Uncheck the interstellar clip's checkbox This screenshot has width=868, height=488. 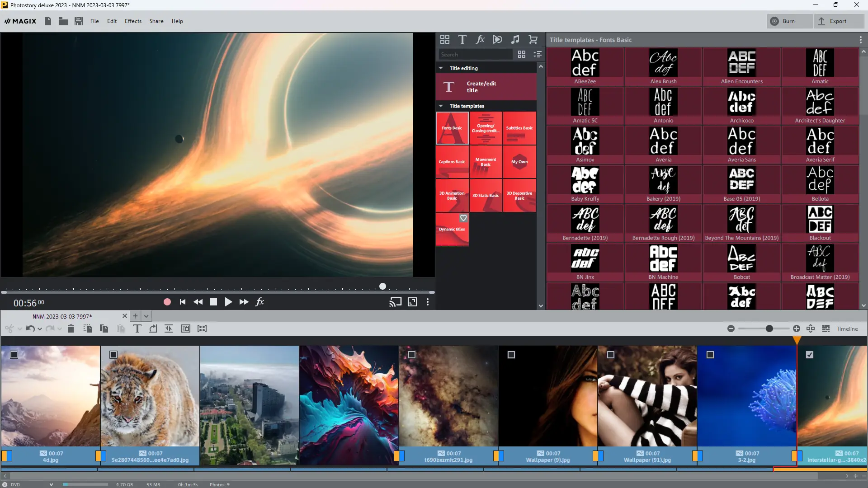tap(809, 355)
